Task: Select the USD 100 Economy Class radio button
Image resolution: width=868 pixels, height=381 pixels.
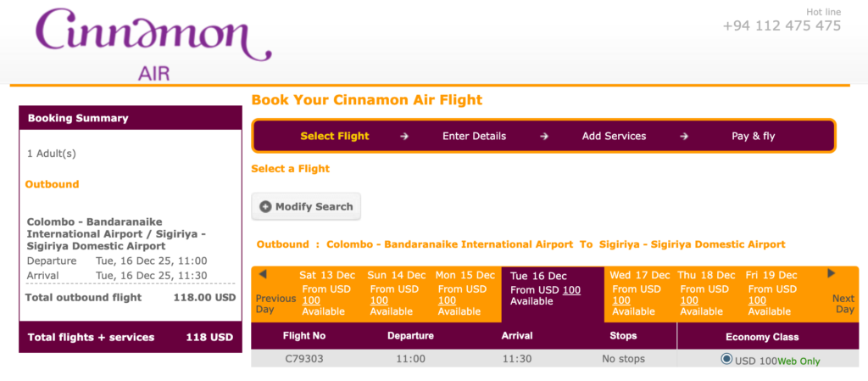Action: click(726, 360)
